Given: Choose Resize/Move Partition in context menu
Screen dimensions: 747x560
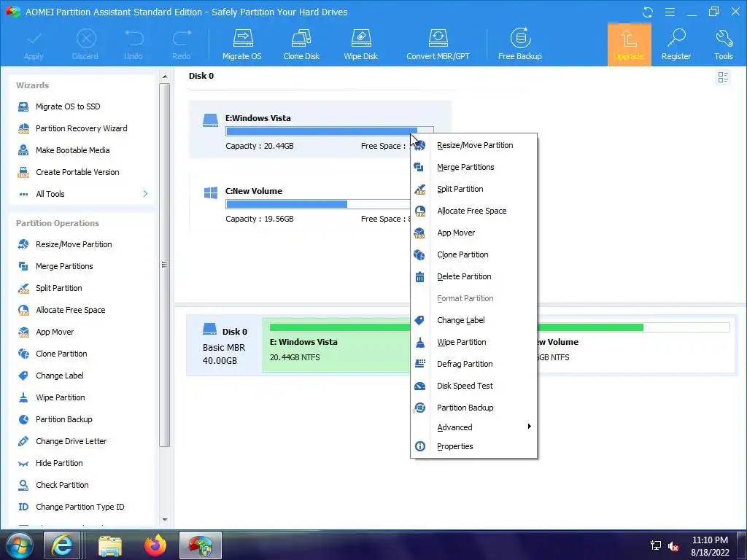Looking at the screenshot, I should pos(473,146).
